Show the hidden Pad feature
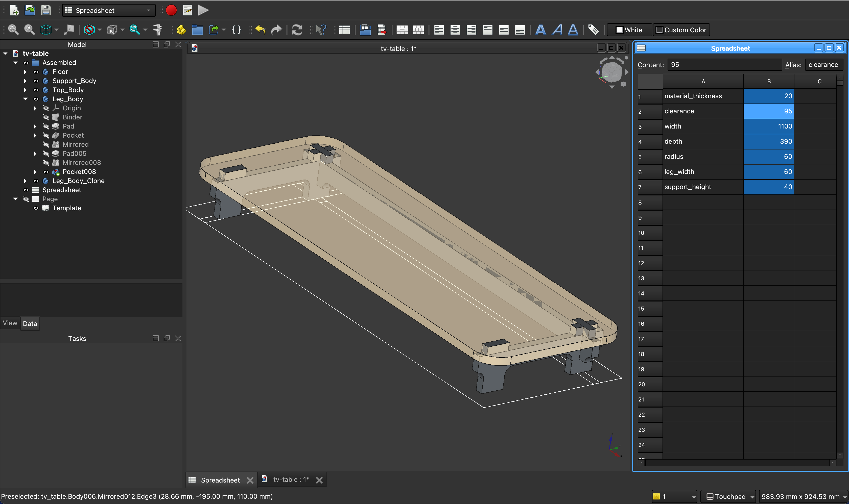This screenshot has width=849, height=504. (x=46, y=126)
